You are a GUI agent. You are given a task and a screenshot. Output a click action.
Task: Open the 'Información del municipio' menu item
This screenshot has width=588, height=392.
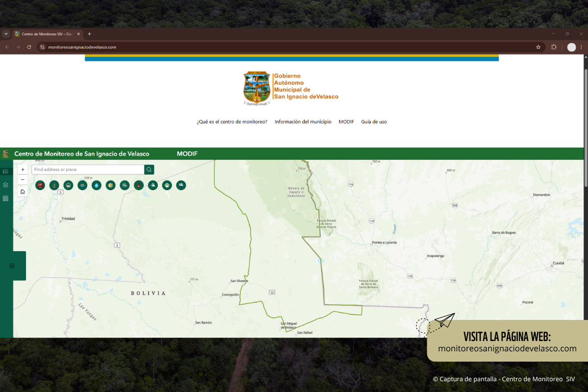[303, 122]
